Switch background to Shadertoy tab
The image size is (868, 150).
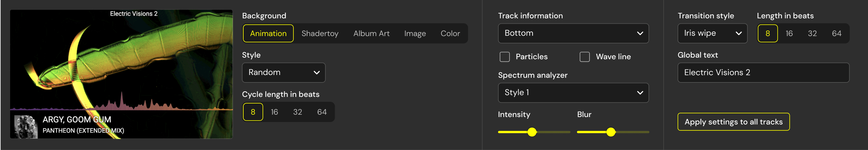tap(320, 33)
